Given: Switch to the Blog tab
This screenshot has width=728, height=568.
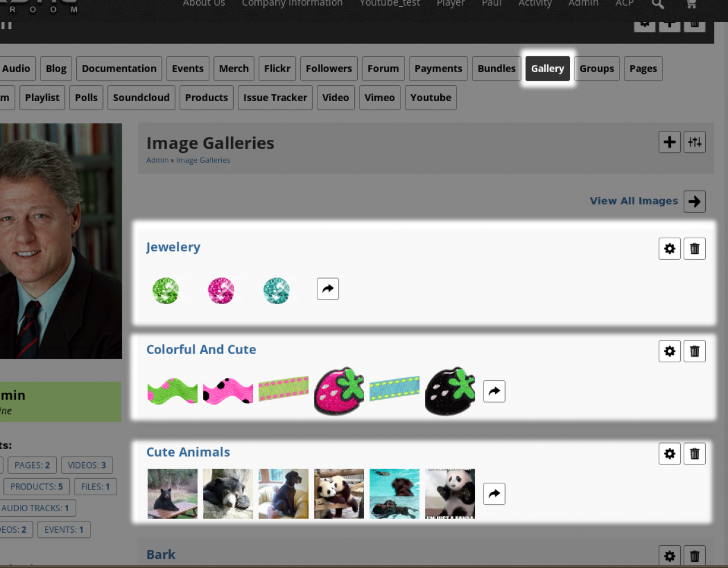Looking at the screenshot, I should [56, 69].
